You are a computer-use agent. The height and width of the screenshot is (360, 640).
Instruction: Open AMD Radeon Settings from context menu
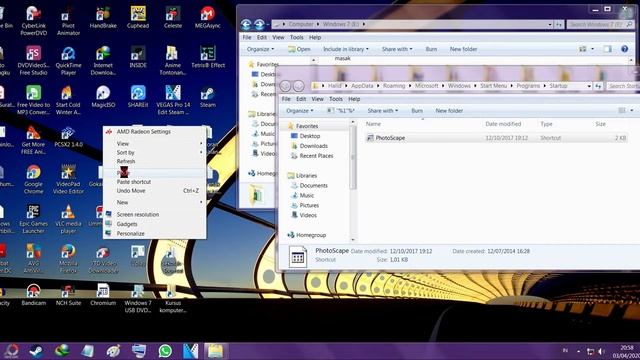click(154, 131)
